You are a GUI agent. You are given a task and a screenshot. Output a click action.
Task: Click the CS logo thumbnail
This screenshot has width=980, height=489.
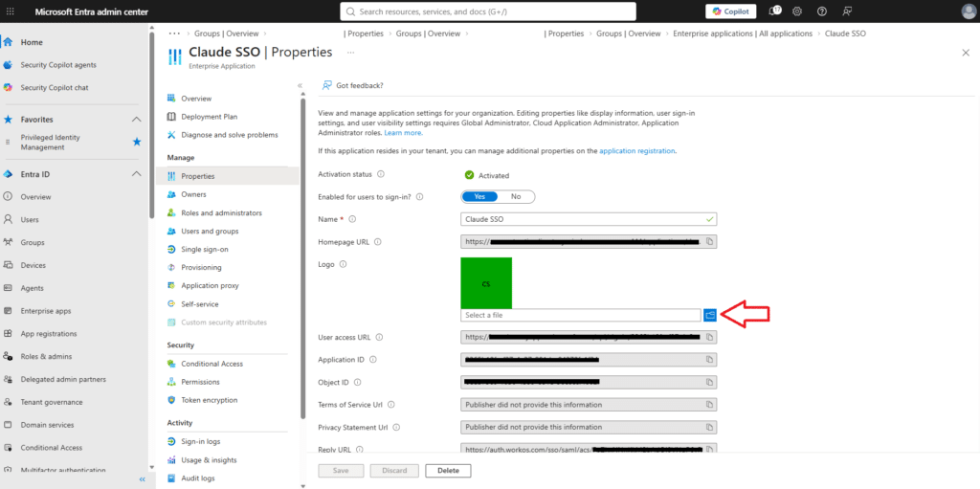click(486, 282)
